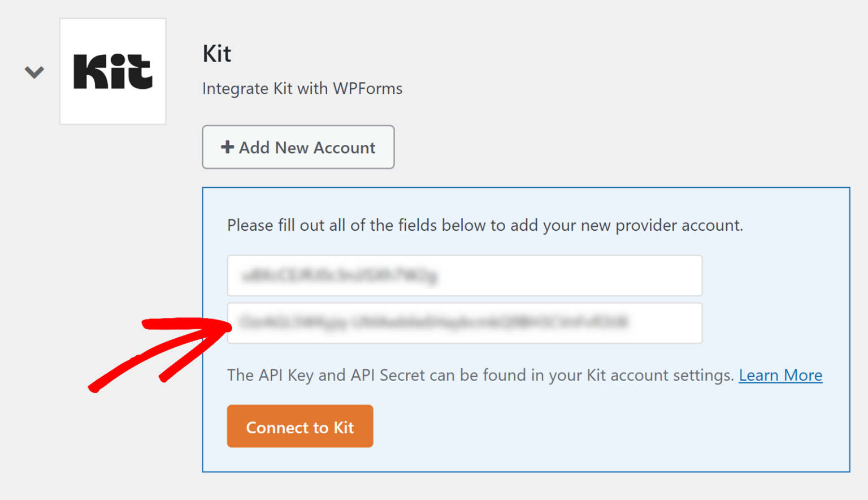Click the second blurred credential field
This screenshot has height=500, width=868.
[465, 323]
